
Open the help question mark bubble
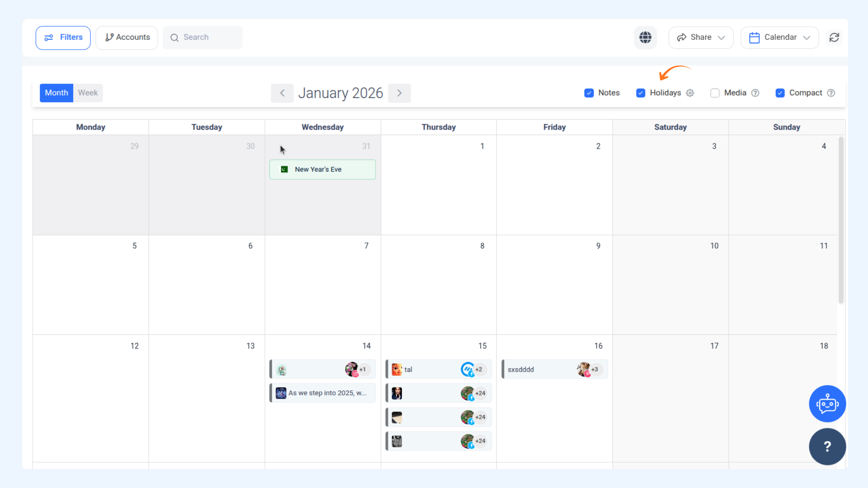pos(827,446)
